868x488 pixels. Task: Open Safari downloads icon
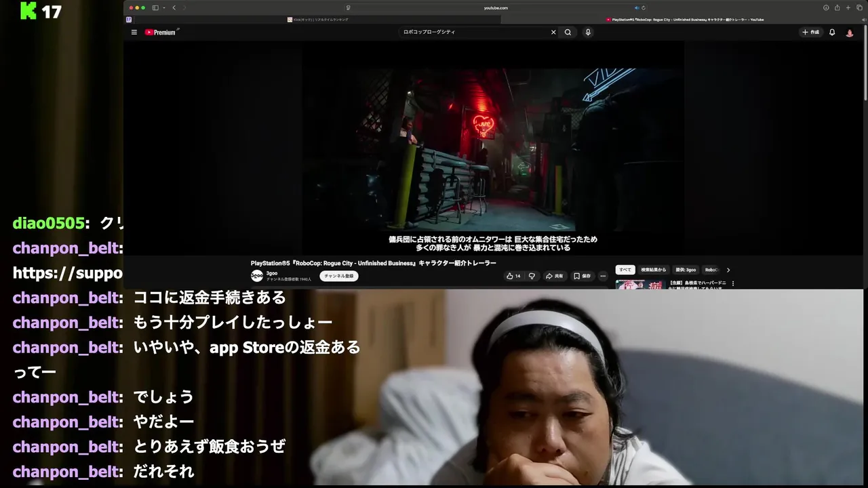point(826,7)
